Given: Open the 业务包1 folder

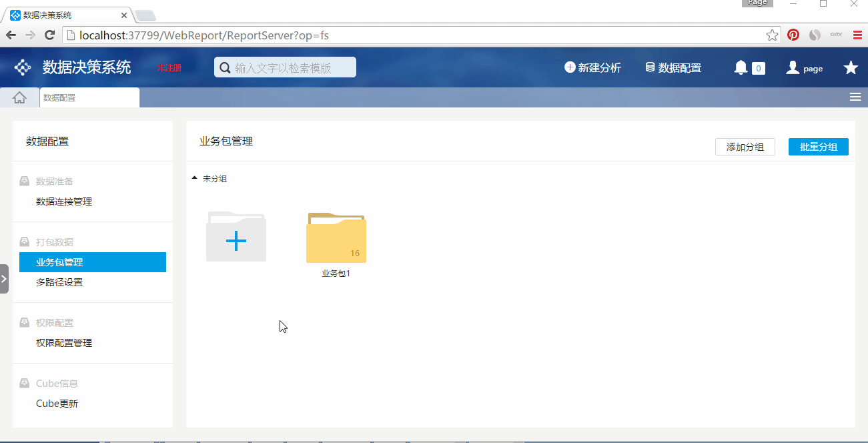Looking at the screenshot, I should (x=336, y=239).
